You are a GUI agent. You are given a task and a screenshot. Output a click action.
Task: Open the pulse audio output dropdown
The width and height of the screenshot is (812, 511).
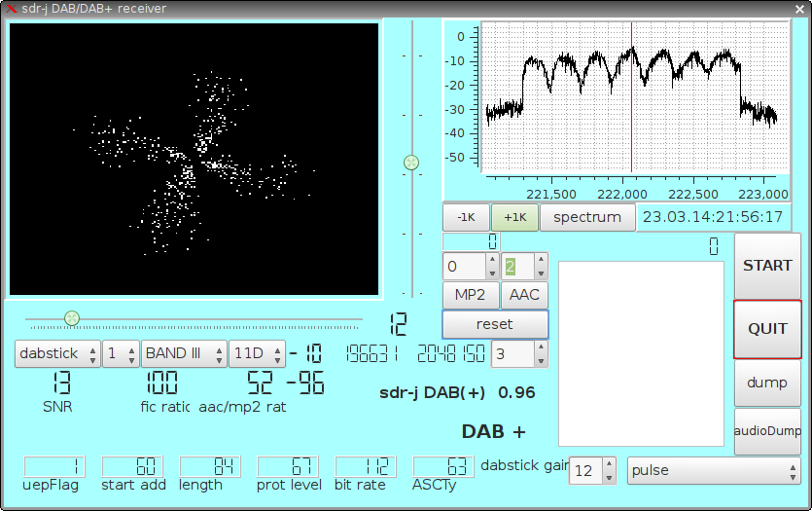coord(714,470)
